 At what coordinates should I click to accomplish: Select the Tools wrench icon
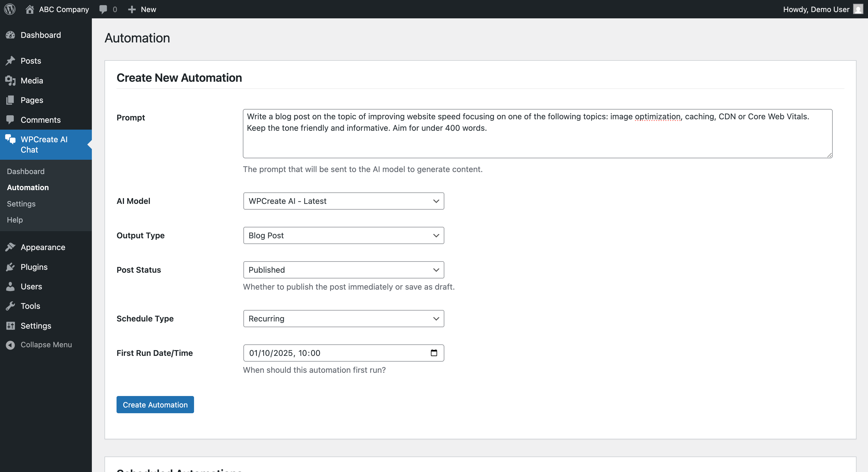(10, 306)
